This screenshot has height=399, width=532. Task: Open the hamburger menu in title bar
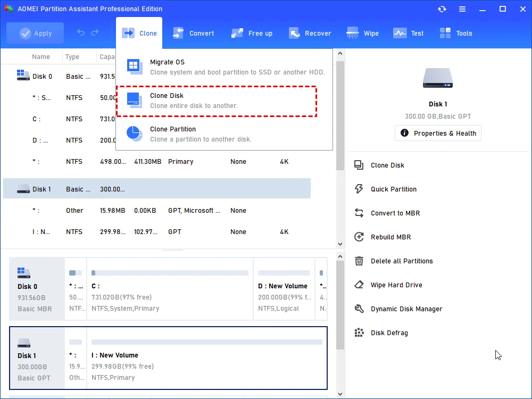click(x=462, y=9)
